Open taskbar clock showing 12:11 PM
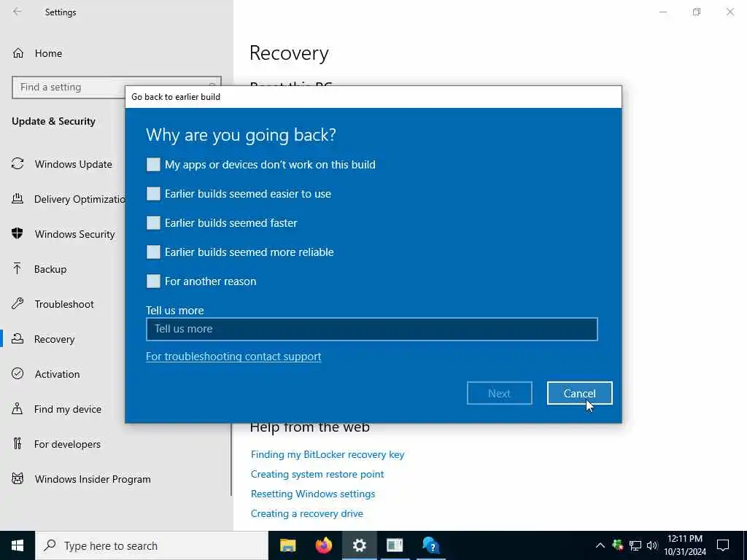This screenshot has height=560, width=747. [x=684, y=545]
